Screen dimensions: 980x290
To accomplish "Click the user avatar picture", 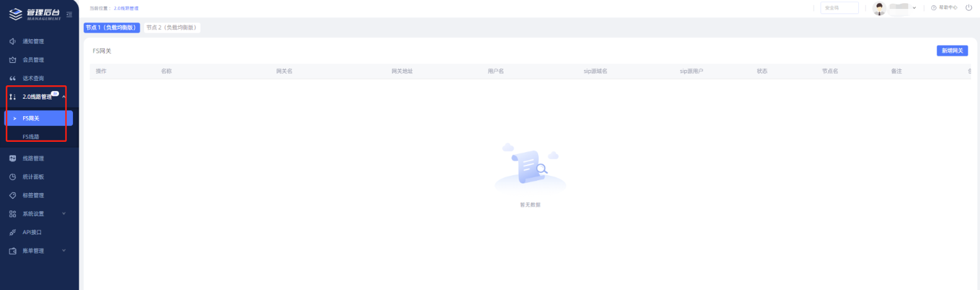I will (879, 8).
